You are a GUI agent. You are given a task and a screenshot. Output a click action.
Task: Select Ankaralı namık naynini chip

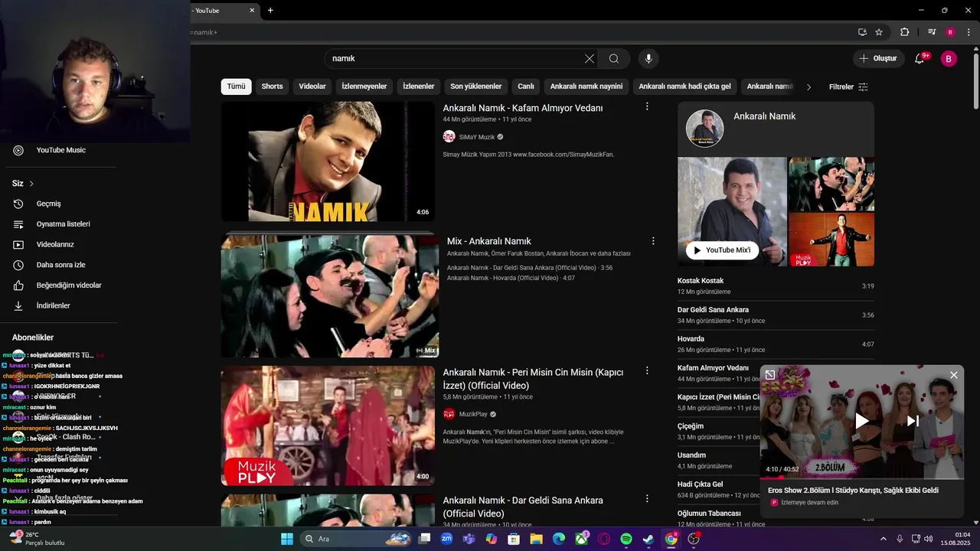(x=586, y=86)
